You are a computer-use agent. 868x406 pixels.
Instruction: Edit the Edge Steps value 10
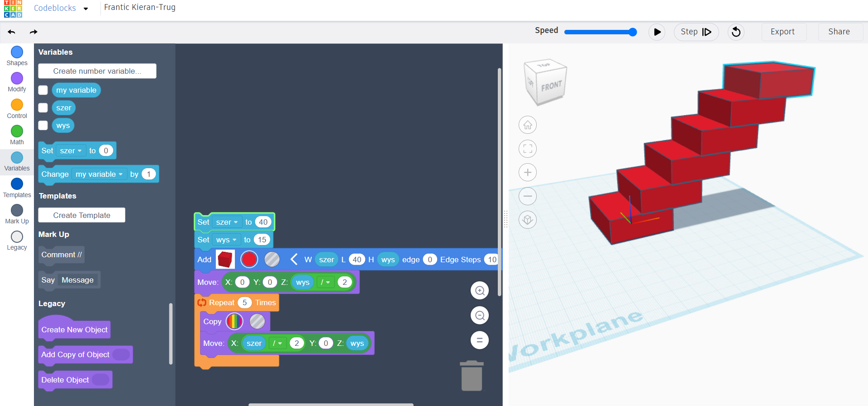(x=491, y=260)
